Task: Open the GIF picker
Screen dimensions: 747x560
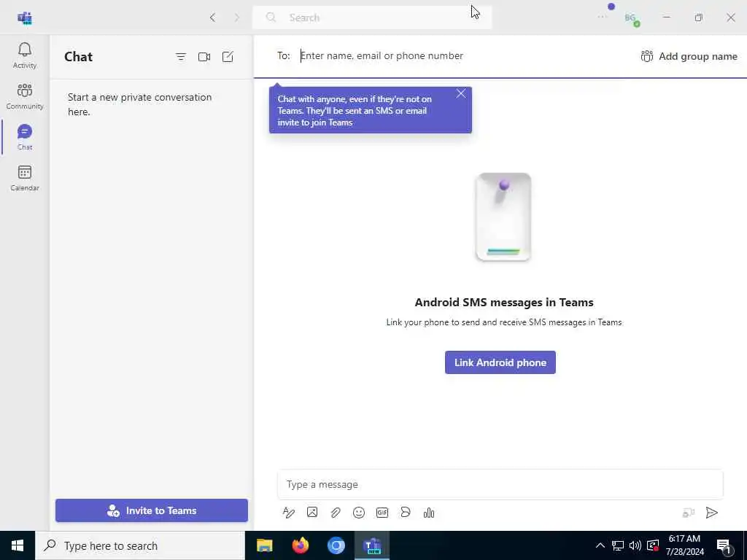Action: pos(382,513)
